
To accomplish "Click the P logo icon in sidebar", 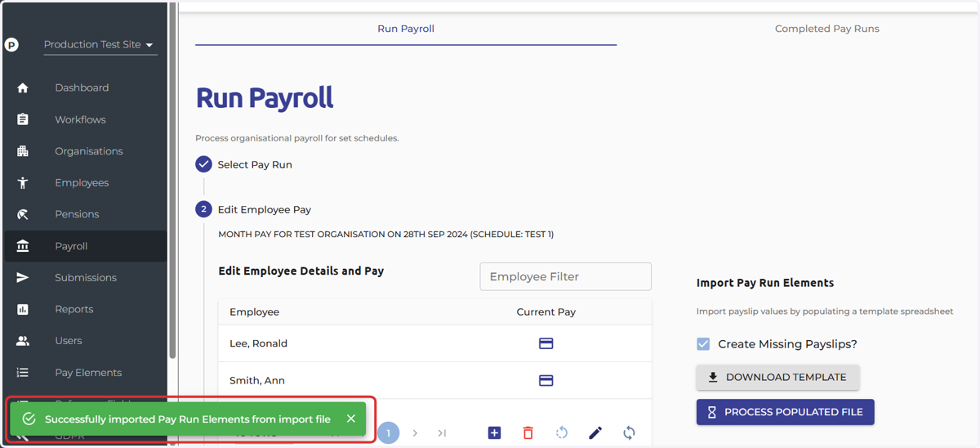I will (x=11, y=45).
